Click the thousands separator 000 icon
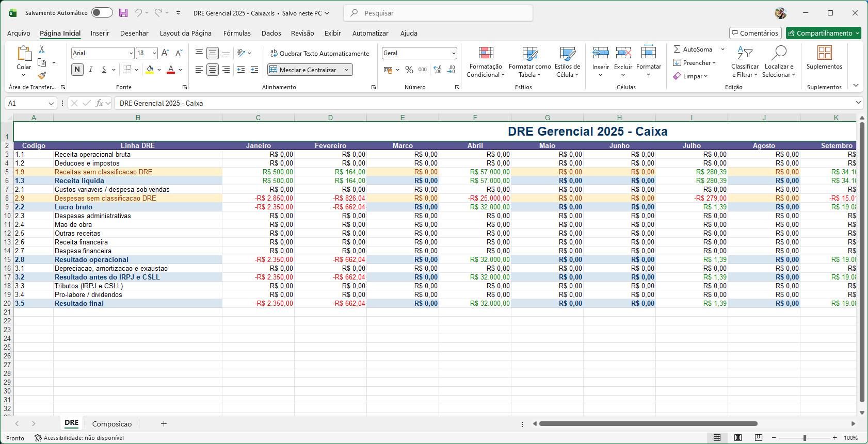Image resolution: width=868 pixels, height=444 pixels. 423,70
